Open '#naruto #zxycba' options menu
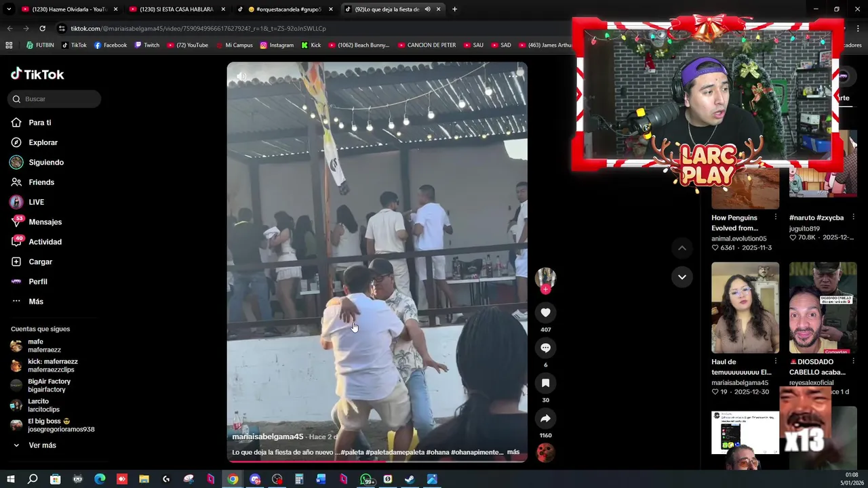Viewport: 868px width, 488px height. pyautogui.click(x=853, y=218)
